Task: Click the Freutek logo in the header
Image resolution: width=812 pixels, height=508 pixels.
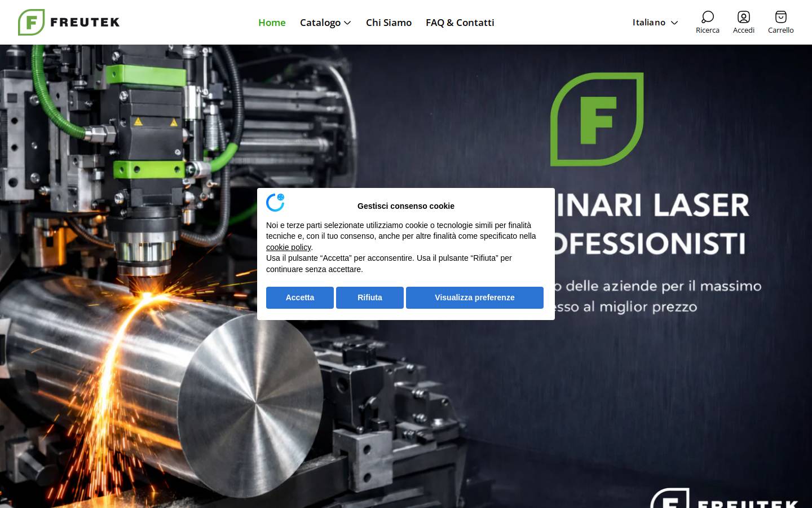Action: click(69, 23)
